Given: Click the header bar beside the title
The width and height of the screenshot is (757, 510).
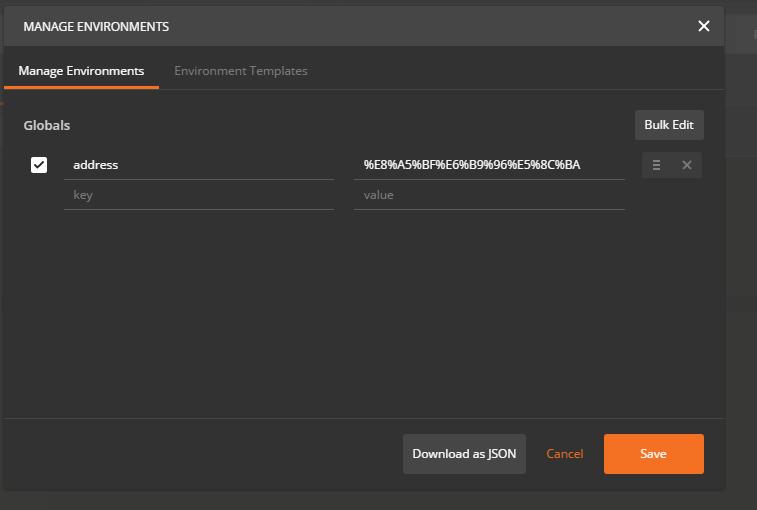Looking at the screenshot, I should pyautogui.click(x=430, y=26).
